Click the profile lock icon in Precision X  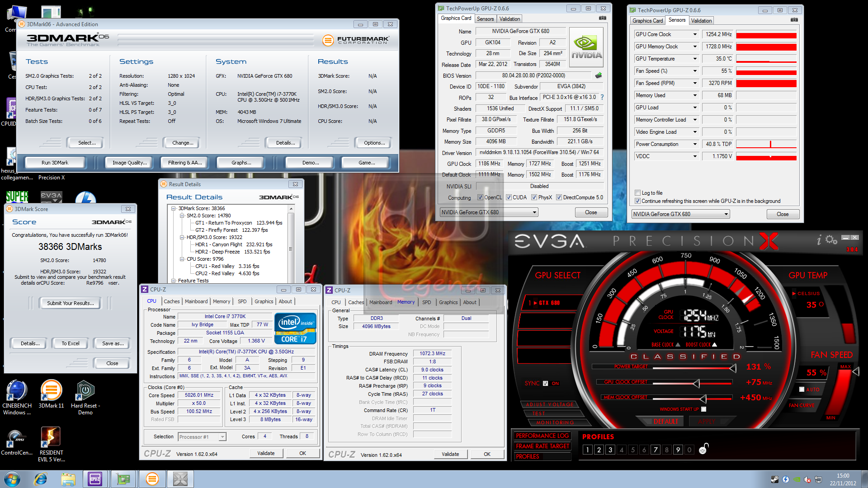click(703, 449)
